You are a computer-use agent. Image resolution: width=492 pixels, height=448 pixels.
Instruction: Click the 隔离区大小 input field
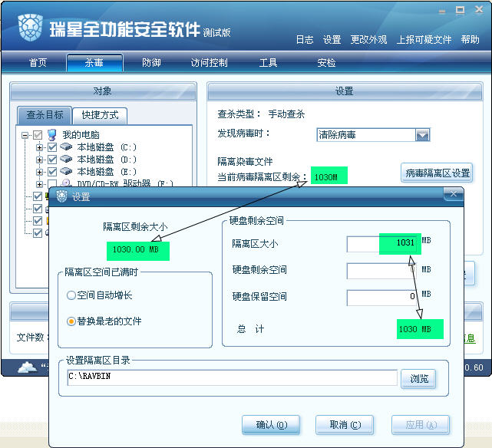coord(381,244)
